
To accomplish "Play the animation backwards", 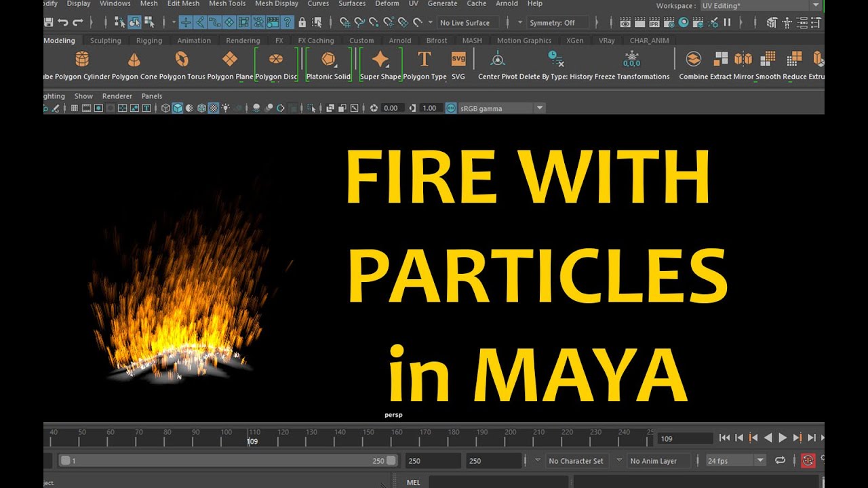I will click(768, 438).
